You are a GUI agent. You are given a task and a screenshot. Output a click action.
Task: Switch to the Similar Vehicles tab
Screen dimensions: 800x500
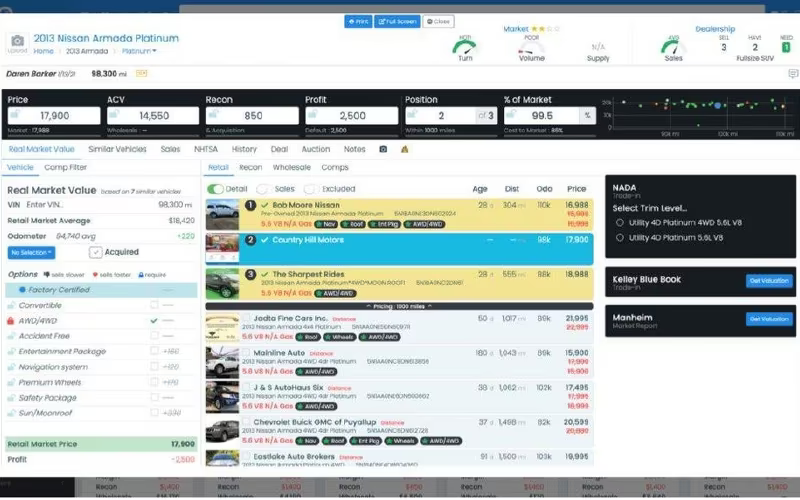click(117, 149)
